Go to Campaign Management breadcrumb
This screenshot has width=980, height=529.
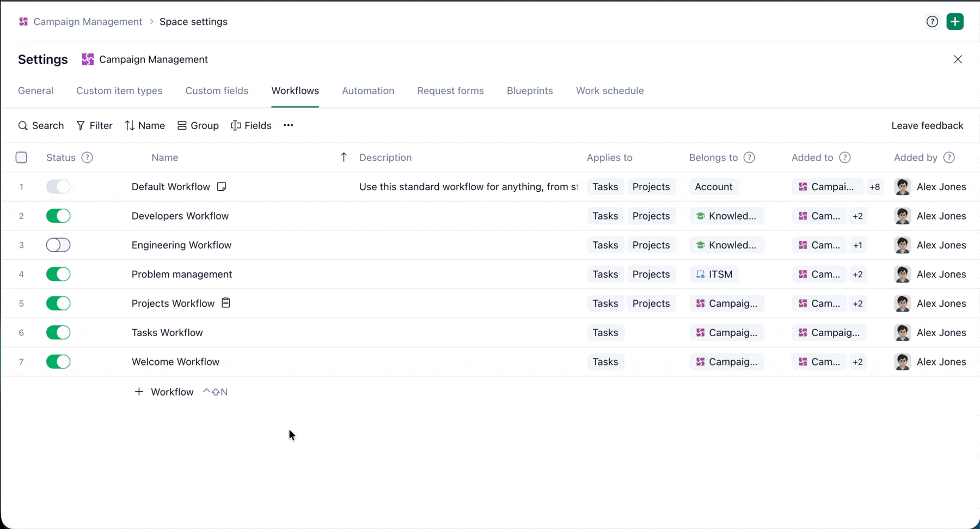(87, 22)
